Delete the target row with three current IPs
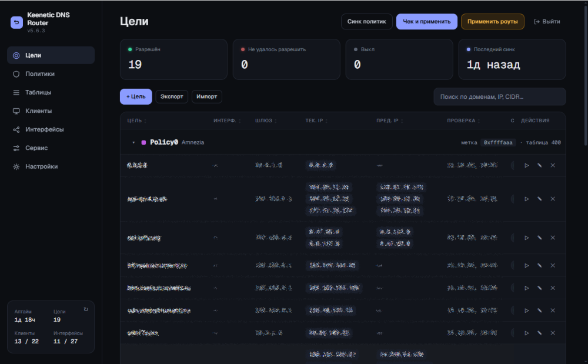588x364 pixels. coord(553,199)
